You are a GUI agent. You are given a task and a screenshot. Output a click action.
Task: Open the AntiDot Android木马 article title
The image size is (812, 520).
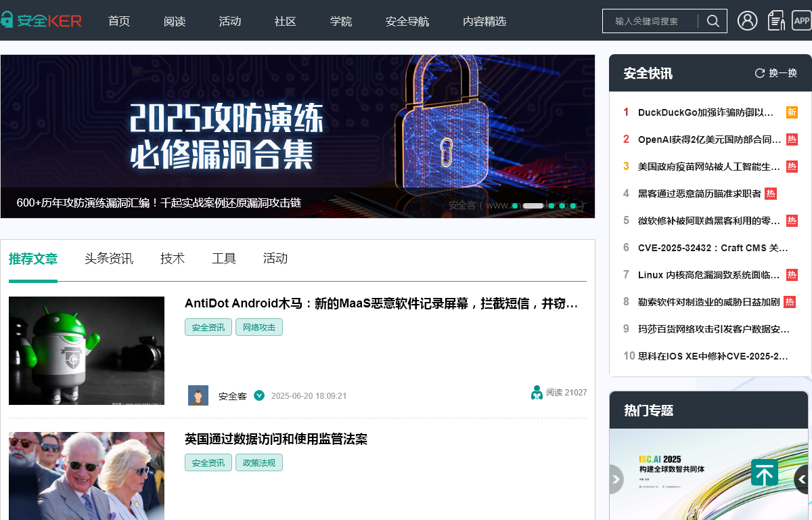[x=381, y=303]
